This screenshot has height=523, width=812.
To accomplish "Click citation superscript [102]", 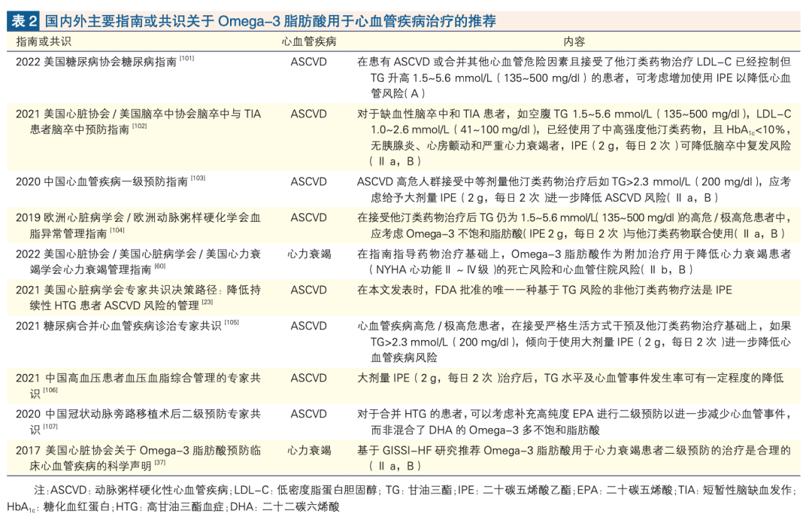I will [139, 126].
